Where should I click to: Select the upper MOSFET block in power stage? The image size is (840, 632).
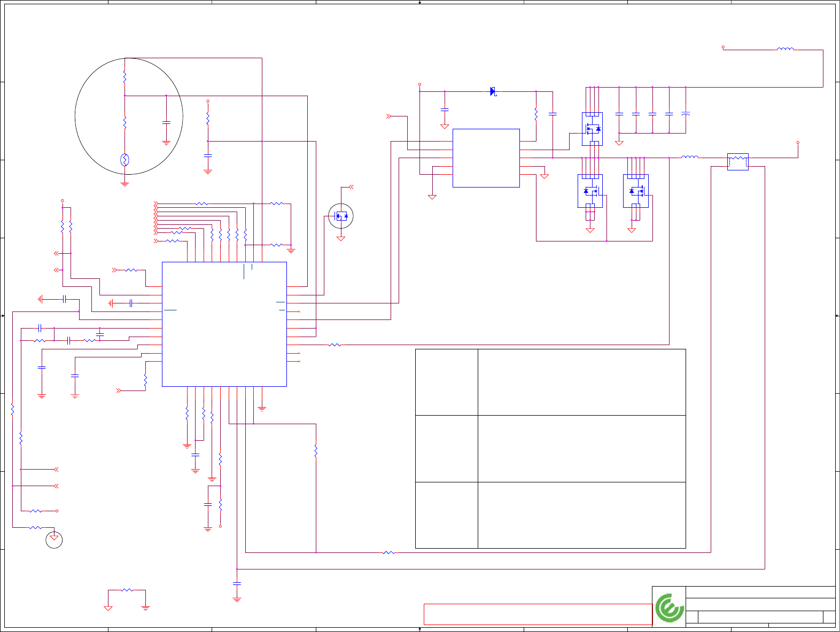(x=592, y=129)
